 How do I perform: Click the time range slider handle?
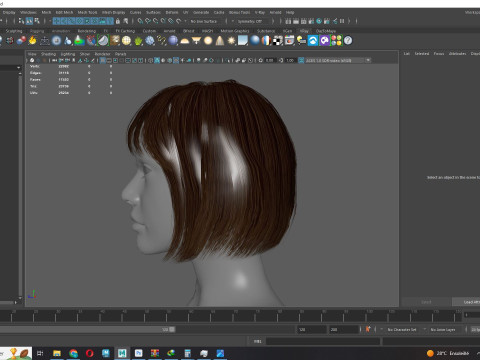[x=172, y=329]
